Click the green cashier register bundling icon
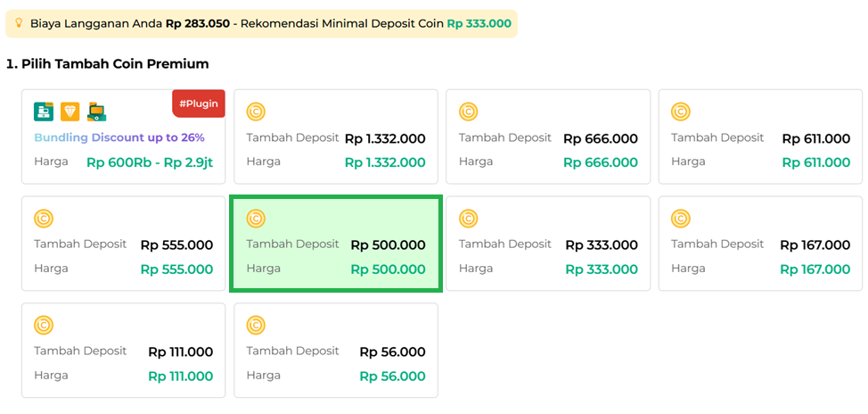868x414 pixels. (x=44, y=112)
